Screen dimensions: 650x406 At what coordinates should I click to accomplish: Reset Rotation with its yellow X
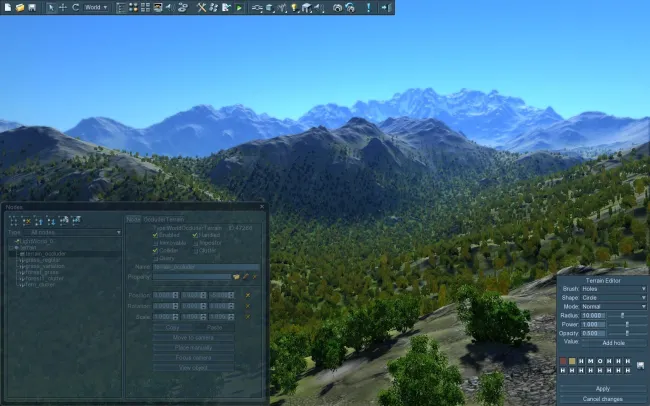click(248, 306)
